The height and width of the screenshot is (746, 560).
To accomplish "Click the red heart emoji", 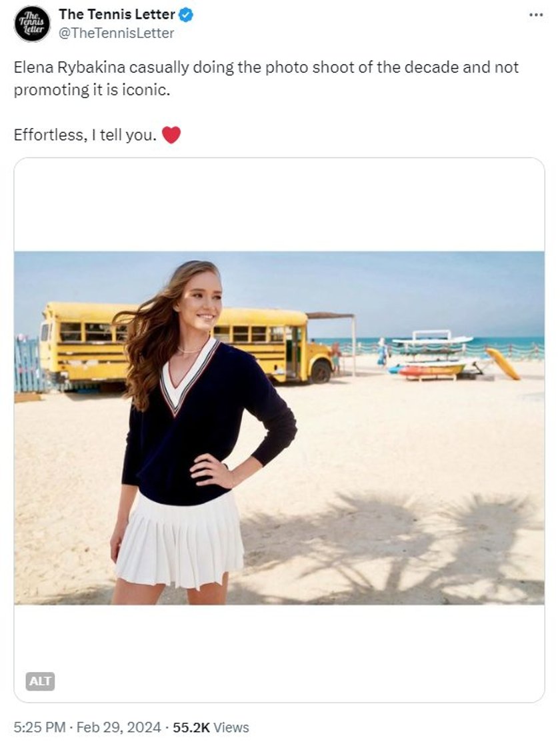I will (x=171, y=135).
